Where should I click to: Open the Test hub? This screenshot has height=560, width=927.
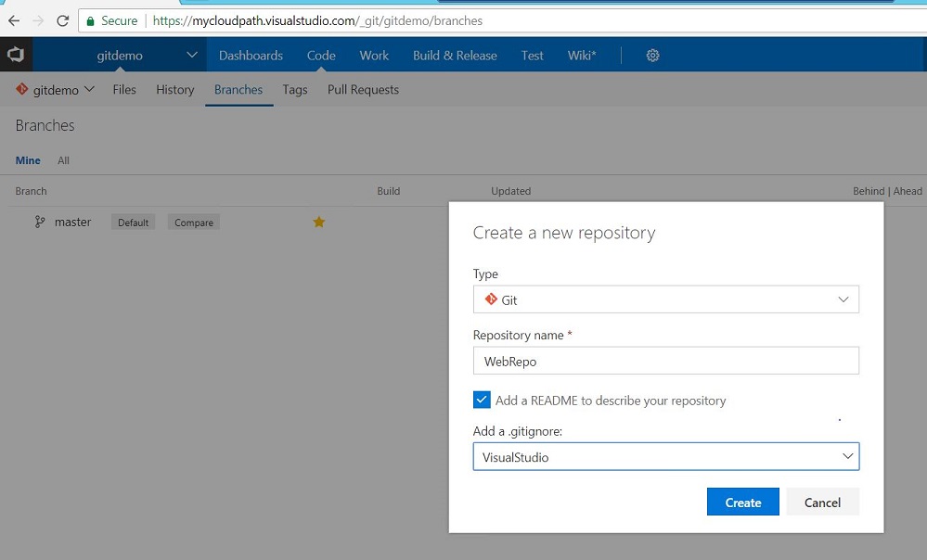tap(532, 56)
